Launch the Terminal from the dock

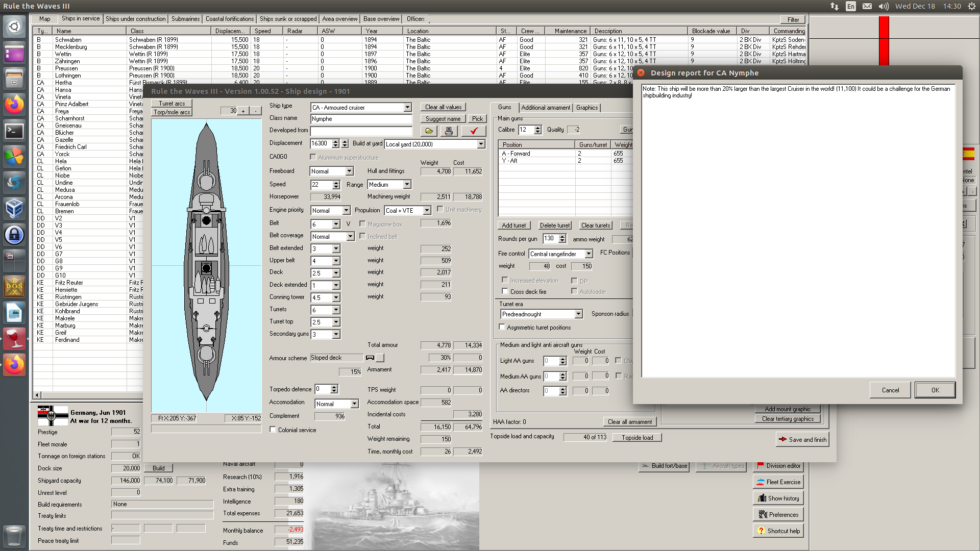click(x=14, y=131)
